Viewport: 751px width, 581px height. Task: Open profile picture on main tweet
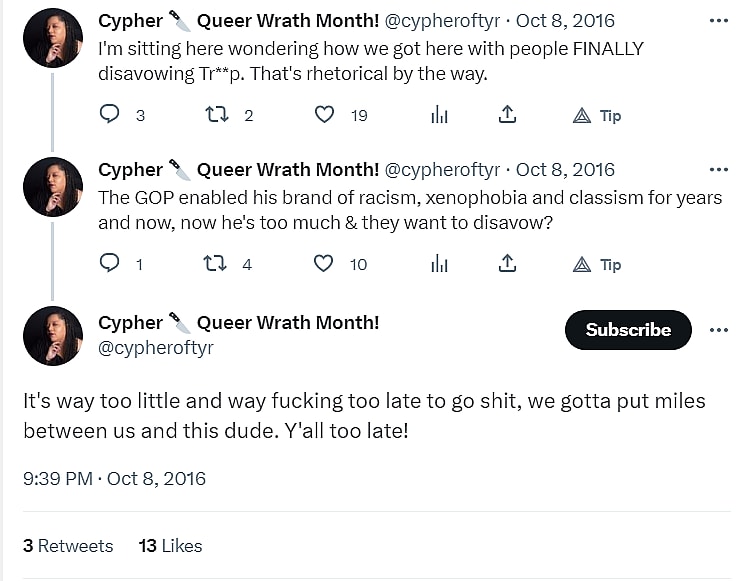pyautogui.click(x=52, y=336)
